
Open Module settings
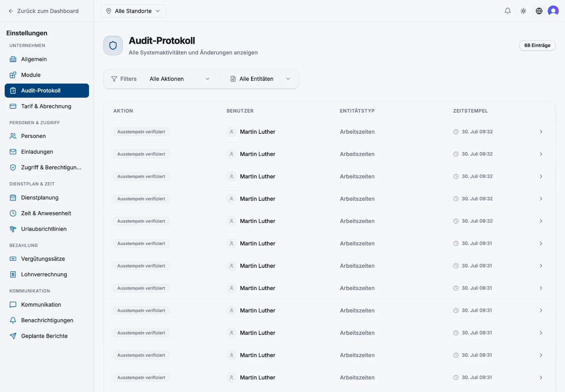coord(47,75)
